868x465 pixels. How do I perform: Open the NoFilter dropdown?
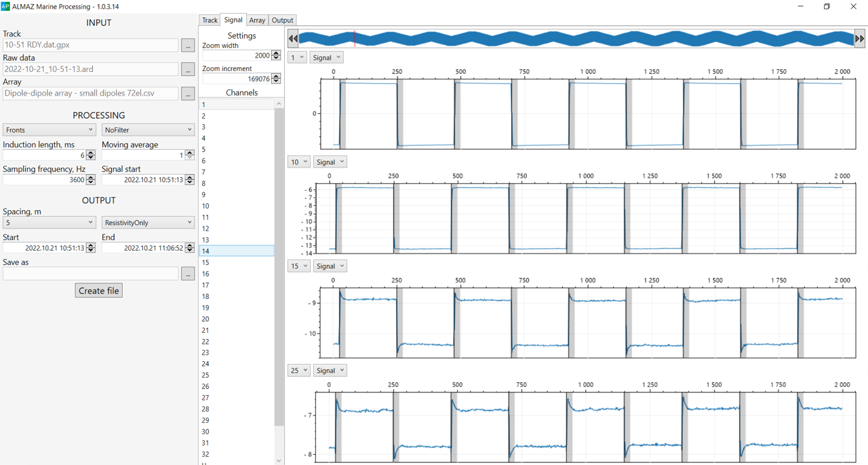pos(148,130)
